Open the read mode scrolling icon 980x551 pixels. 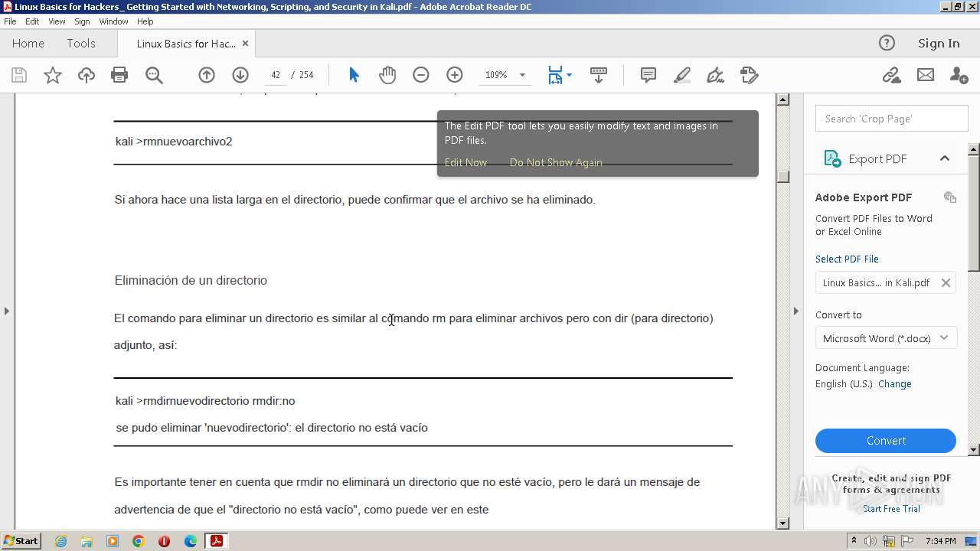click(599, 75)
